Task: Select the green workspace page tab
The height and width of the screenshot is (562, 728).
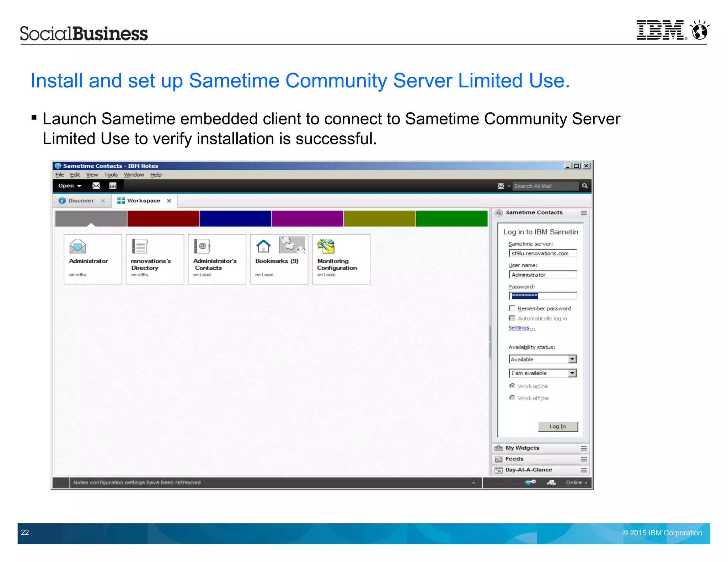Action: (x=452, y=218)
